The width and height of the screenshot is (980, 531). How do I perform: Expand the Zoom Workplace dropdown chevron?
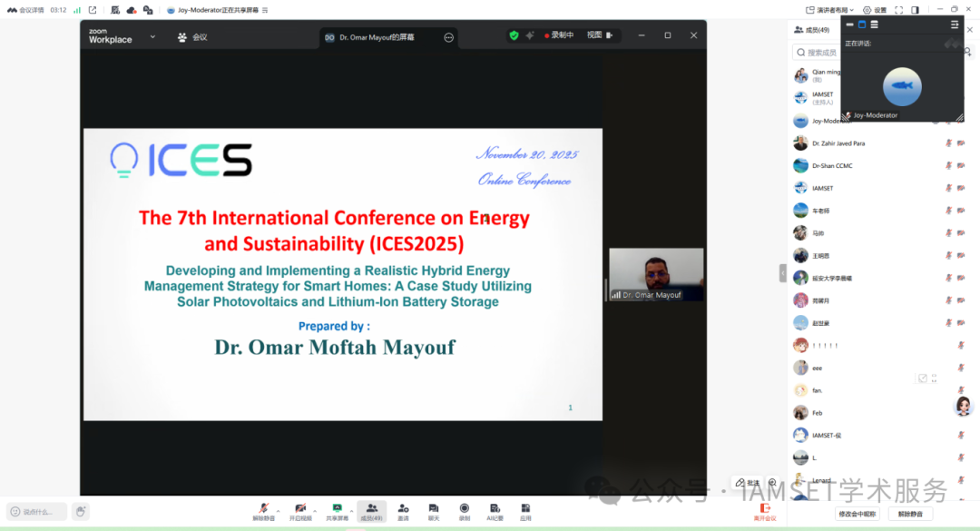152,37
